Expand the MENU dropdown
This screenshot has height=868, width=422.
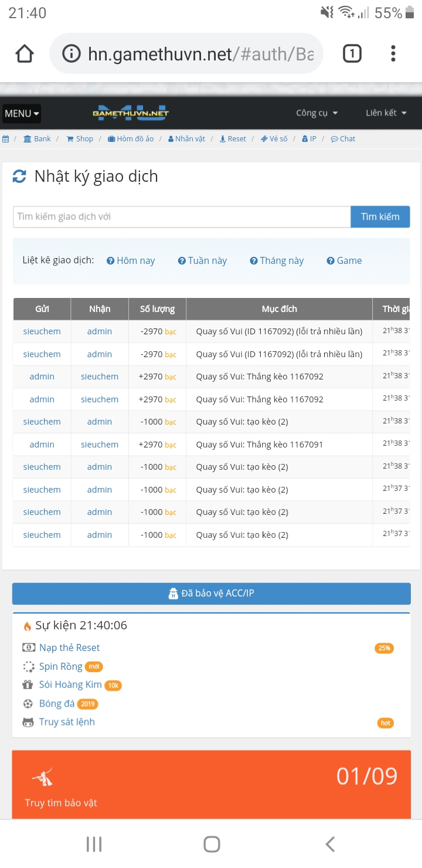point(22,113)
